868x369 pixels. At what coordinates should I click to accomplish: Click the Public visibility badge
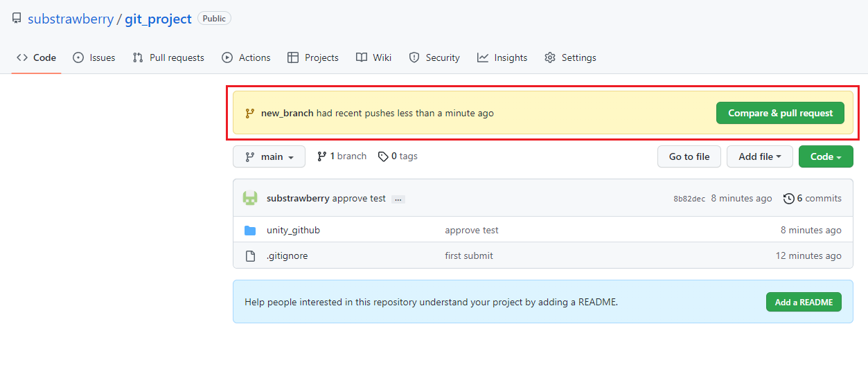coord(214,19)
